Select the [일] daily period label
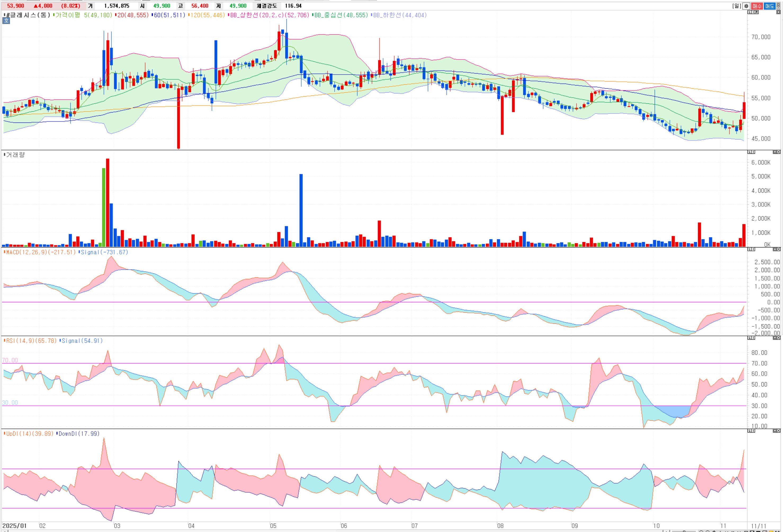The image size is (783, 532). coord(736,6)
